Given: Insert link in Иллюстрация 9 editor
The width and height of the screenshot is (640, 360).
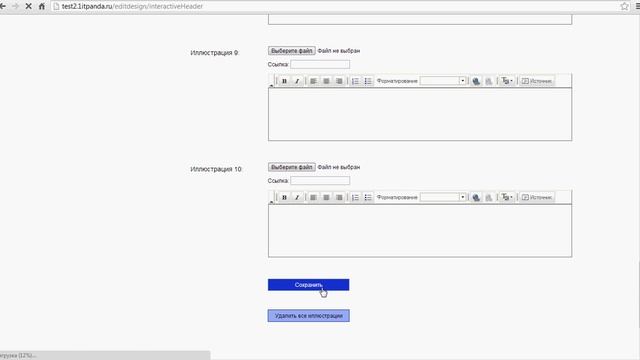Looking at the screenshot, I should coord(476,81).
